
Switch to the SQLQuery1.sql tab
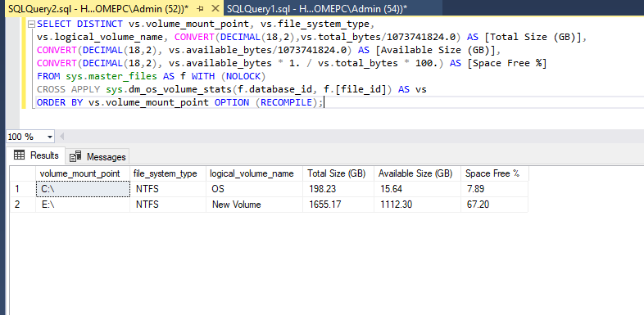coord(316,9)
